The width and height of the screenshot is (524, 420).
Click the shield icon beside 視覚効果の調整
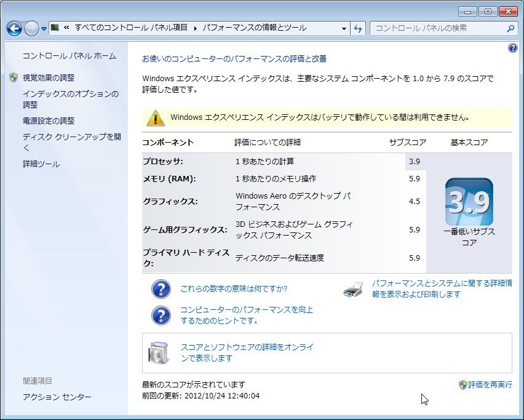14,78
